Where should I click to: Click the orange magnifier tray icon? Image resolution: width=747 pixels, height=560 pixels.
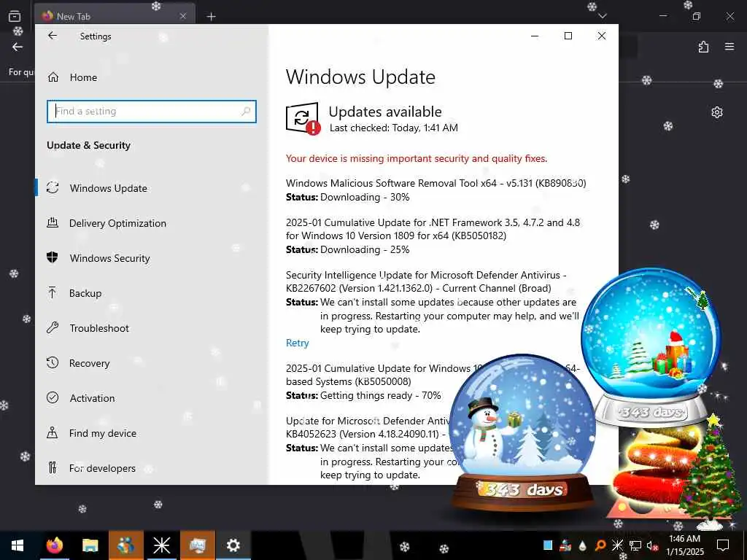(x=600, y=545)
